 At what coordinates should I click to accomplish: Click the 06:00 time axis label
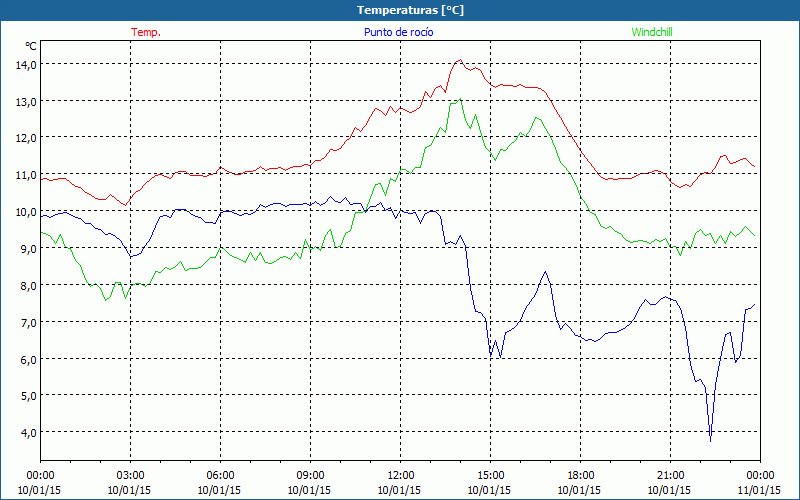(x=220, y=476)
